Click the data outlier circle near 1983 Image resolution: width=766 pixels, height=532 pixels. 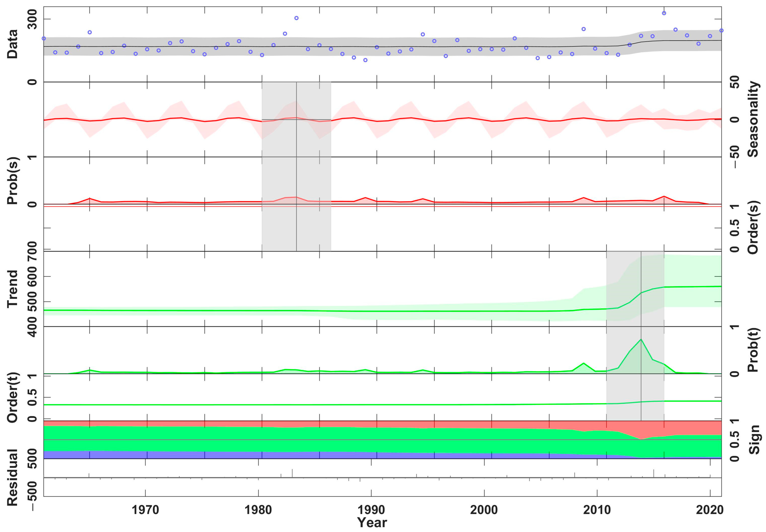click(x=296, y=18)
